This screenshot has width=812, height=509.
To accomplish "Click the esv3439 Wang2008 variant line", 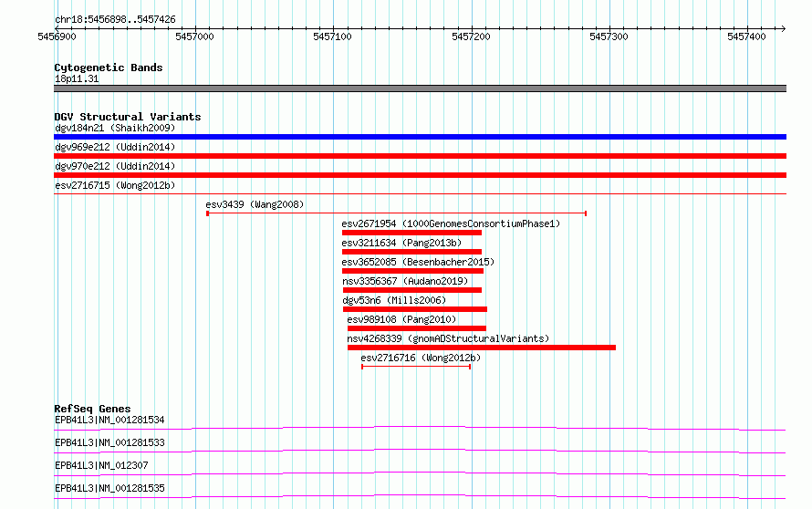I will tap(396, 213).
